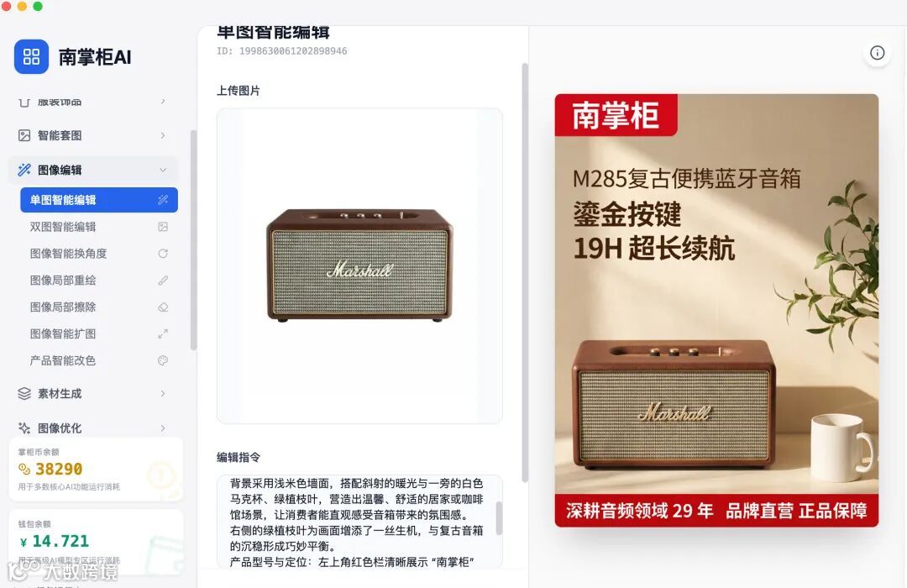Click the palette icon beside 产品智能改色
The width and height of the screenshot is (907, 588).
coord(163,360)
